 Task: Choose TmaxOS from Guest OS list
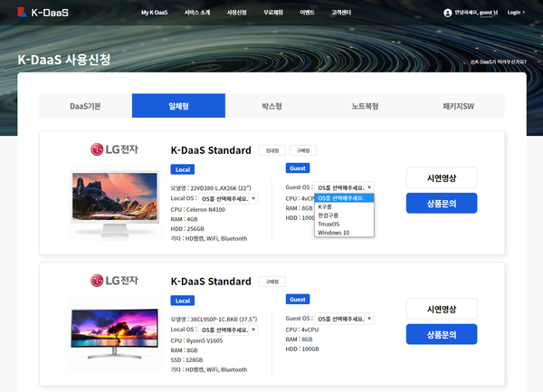pos(344,224)
